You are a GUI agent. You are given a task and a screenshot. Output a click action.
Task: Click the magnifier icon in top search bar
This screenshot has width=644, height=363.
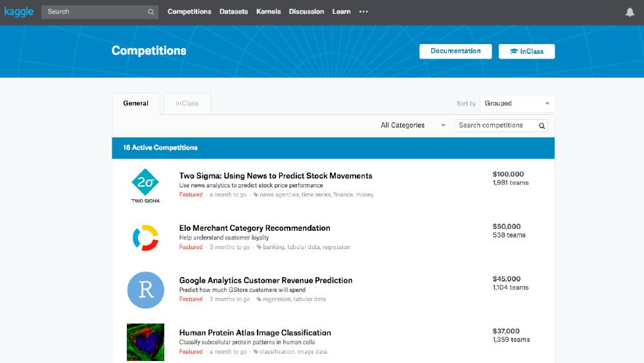tap(150, 12)
